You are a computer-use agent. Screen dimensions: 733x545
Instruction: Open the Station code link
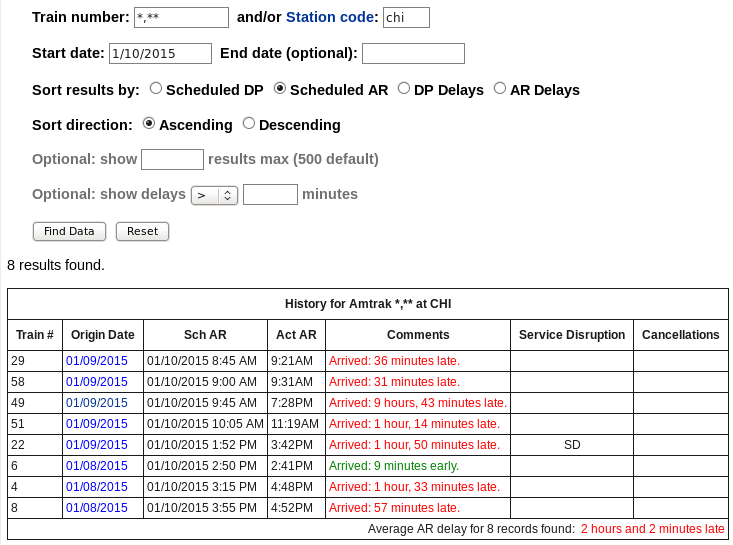click(330, 17)
